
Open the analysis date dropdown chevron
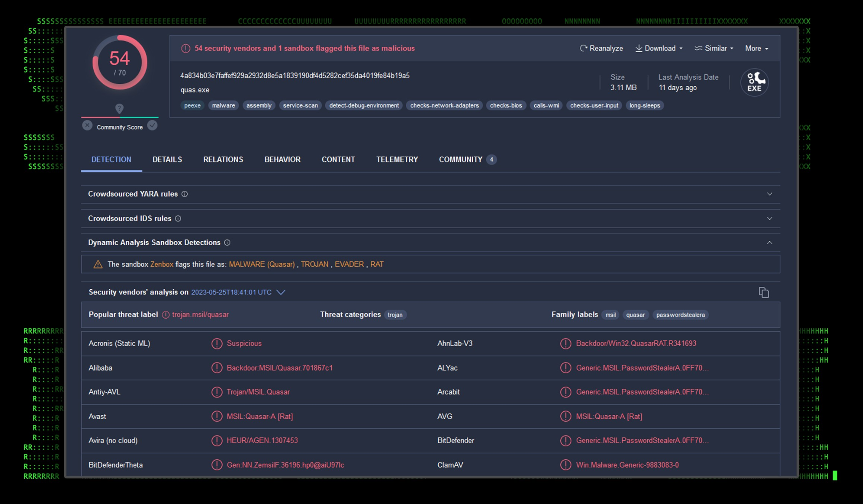pyautogui.click(x=281, y=292)
